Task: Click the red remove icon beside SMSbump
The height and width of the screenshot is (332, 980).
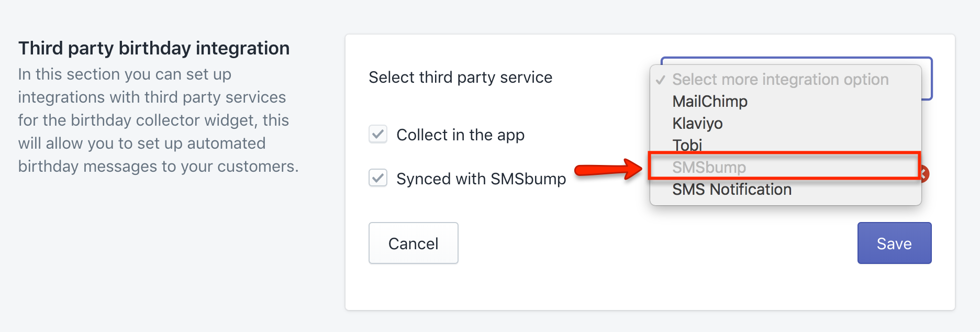Action: tap(925, 174)
